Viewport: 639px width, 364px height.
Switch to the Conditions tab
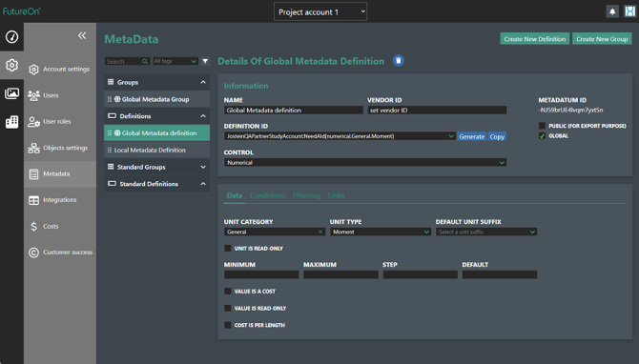267,195
